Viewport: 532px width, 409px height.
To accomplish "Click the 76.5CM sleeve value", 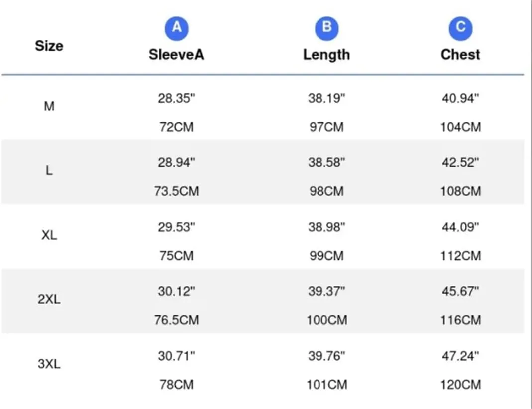I will [177, 320].
